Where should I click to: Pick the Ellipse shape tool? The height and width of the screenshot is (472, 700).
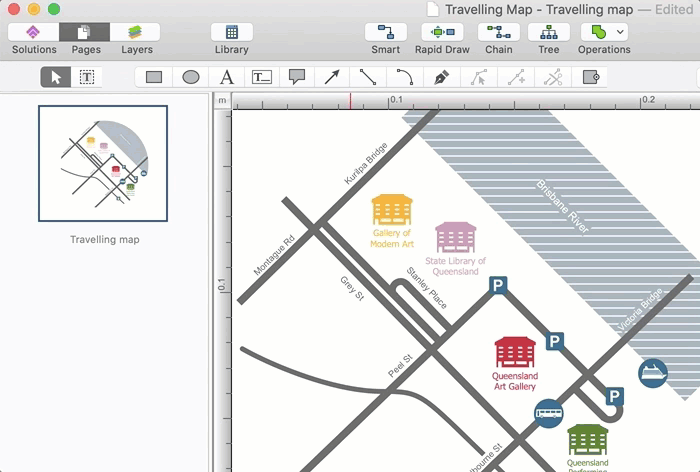point(190,77)
